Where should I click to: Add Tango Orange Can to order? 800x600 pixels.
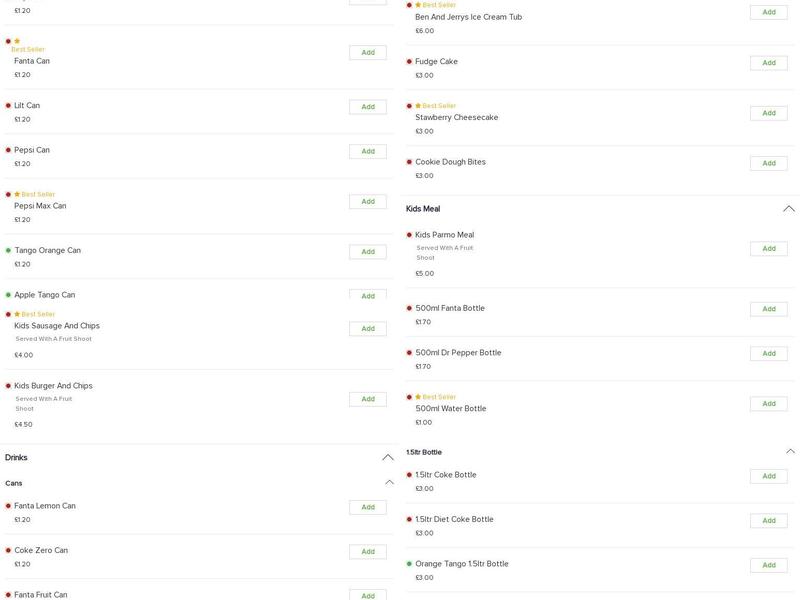(367, 252)
